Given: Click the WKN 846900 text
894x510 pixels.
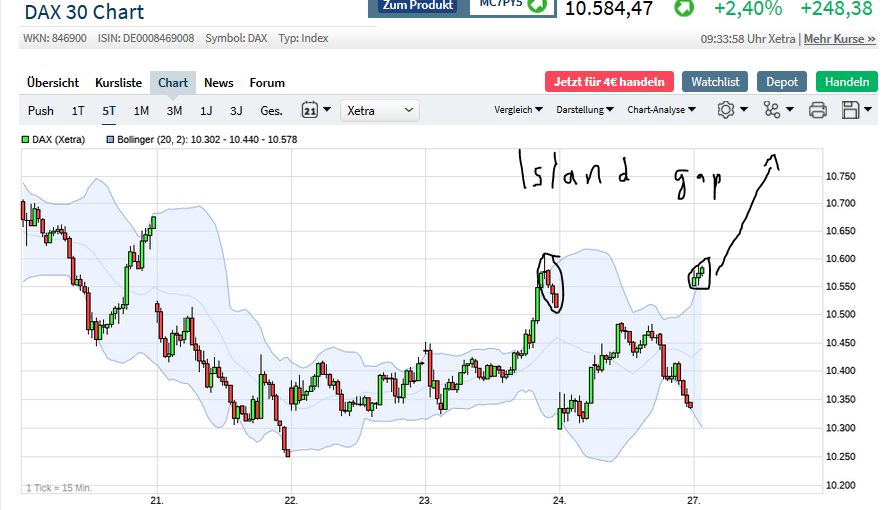Looking at the screenshot, I should point(55,38).
